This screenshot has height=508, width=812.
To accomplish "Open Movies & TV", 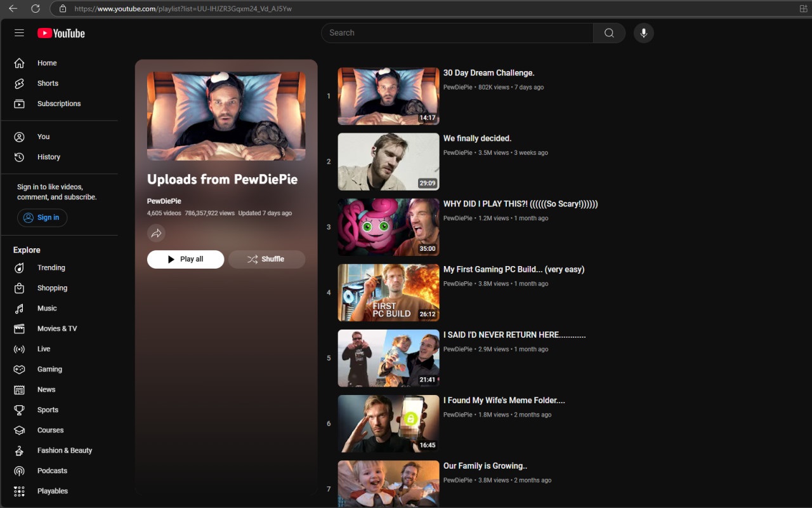I will pyautogui.click(x=56, y=328).
